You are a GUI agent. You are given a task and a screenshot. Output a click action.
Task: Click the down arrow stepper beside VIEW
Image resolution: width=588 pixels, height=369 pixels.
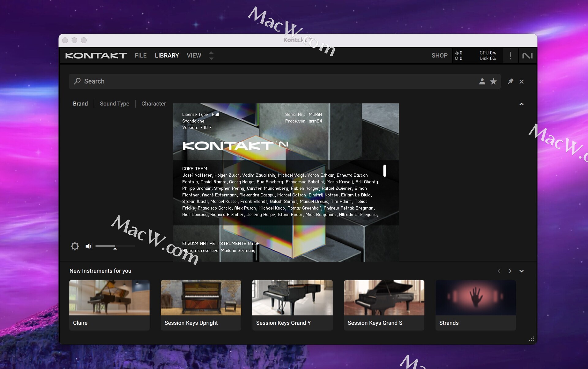pos(211,58)
